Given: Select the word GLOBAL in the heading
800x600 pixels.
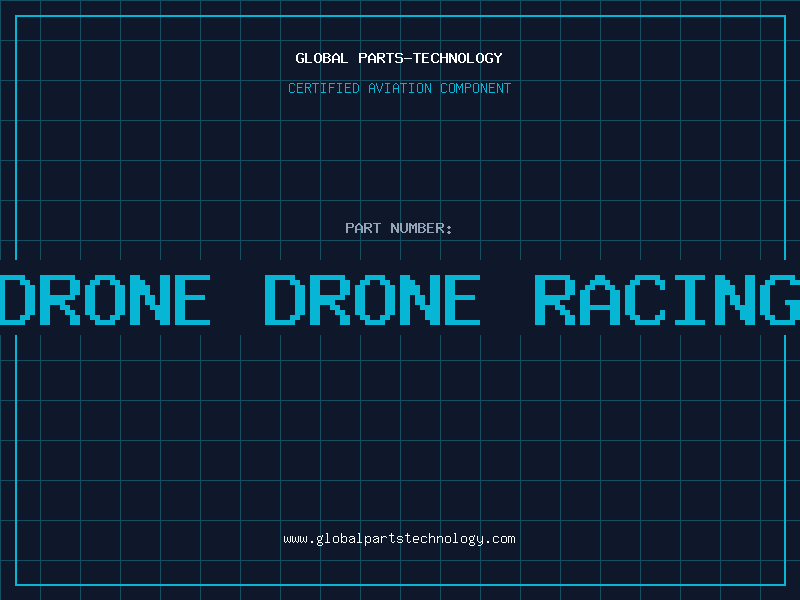Looking at the screenshot, I should 322,58.
